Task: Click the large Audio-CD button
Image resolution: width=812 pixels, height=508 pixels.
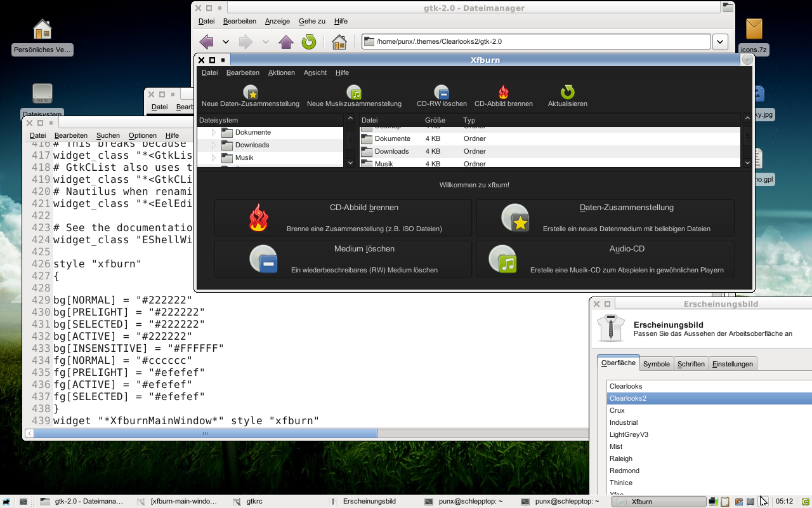Action: 605,259
